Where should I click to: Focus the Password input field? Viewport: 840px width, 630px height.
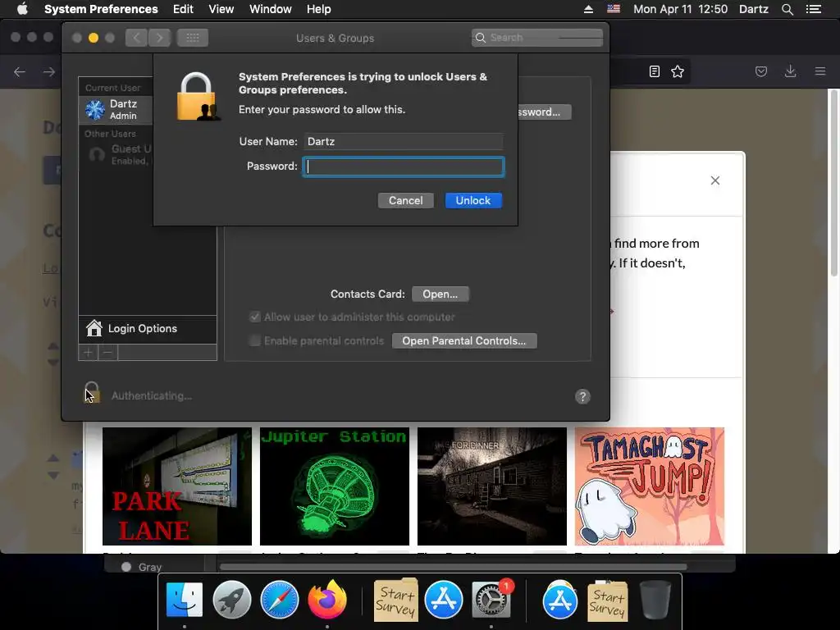pos(404,167)
